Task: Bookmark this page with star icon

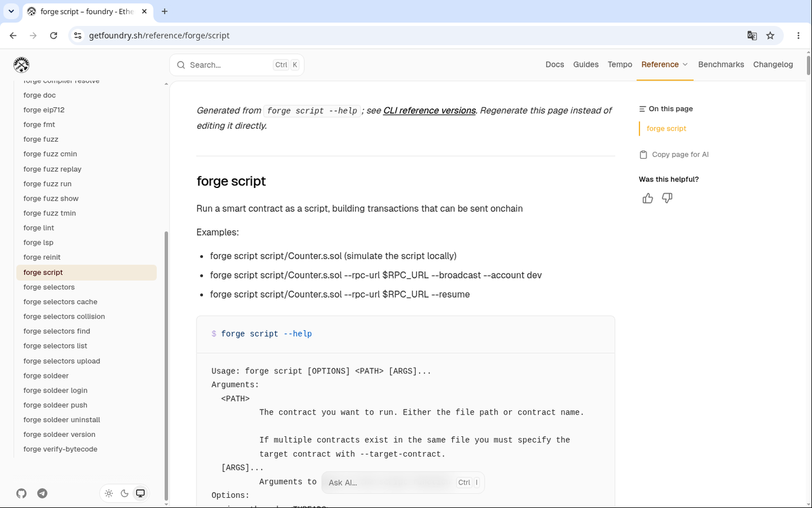Action: click(770, 36)
